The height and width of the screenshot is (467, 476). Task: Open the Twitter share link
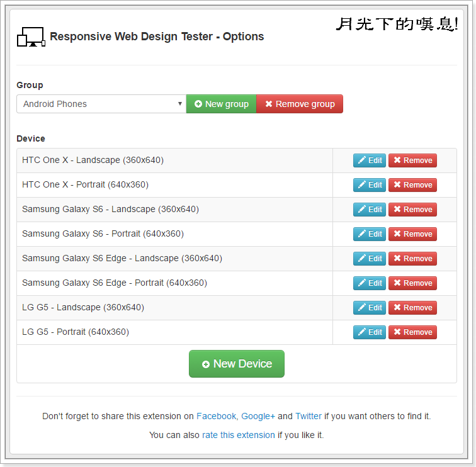pos(309,416)
